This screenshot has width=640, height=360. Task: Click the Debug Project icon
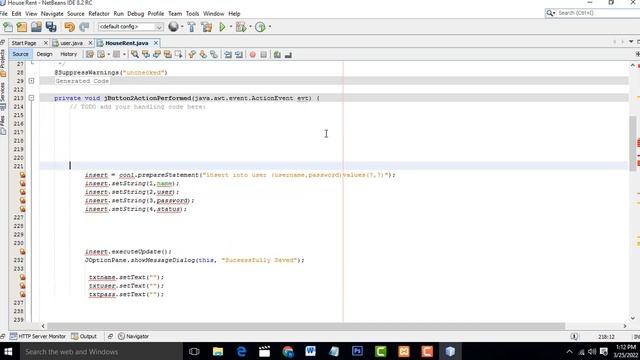[x=241, y=27]
